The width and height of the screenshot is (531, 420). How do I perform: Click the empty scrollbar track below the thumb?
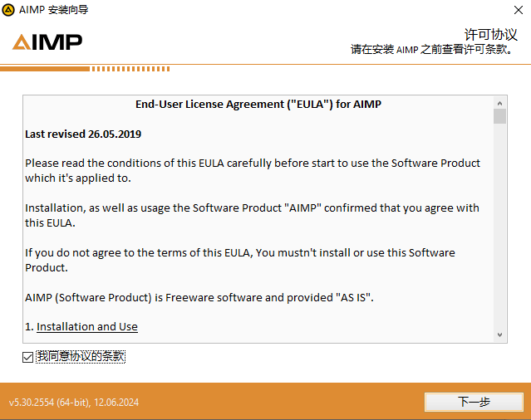499,232
